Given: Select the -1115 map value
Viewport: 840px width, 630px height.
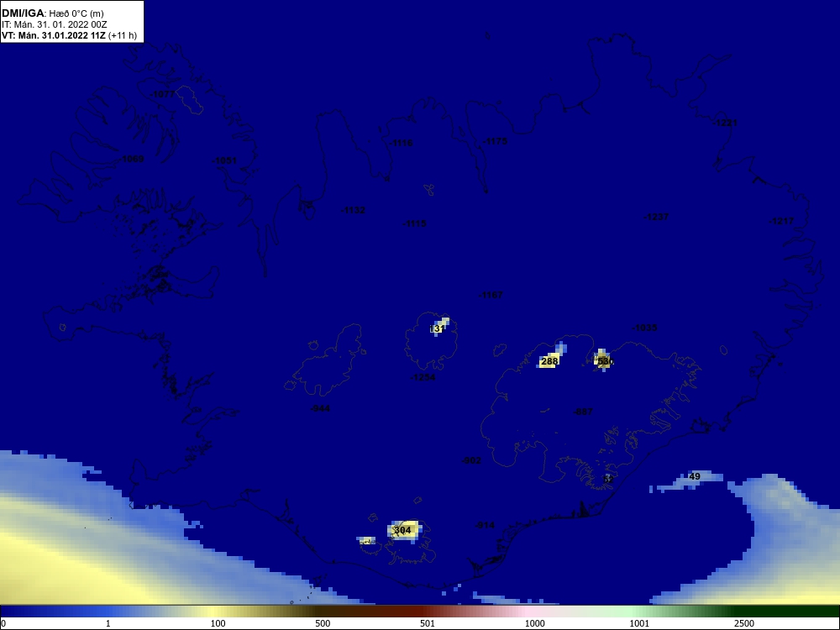Looking at the screenshot, I should (x=415, y=224).
